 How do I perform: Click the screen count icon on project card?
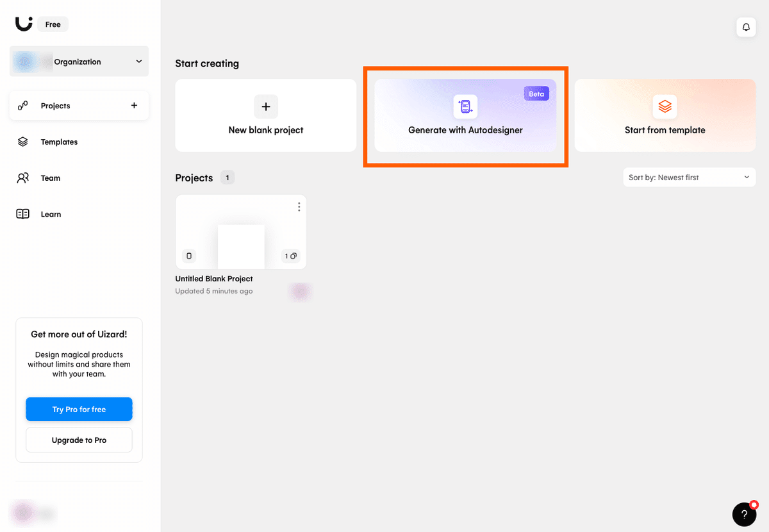(291, 256)
